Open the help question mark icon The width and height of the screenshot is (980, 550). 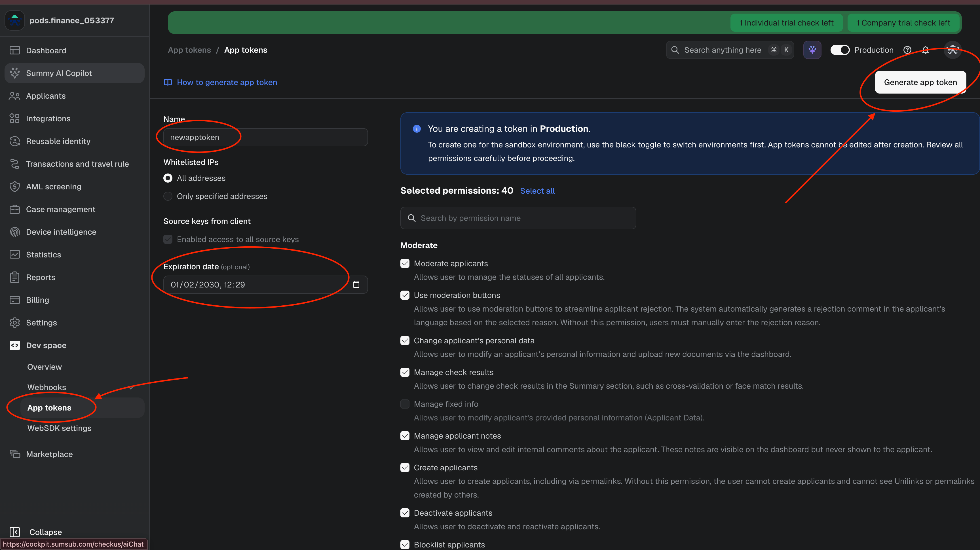point(907,50)
